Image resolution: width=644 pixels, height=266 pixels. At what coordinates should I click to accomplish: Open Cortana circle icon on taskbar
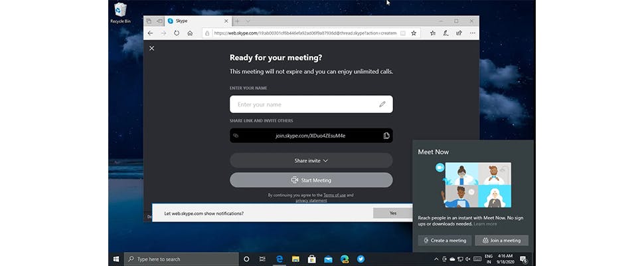[x=246, y=259]
